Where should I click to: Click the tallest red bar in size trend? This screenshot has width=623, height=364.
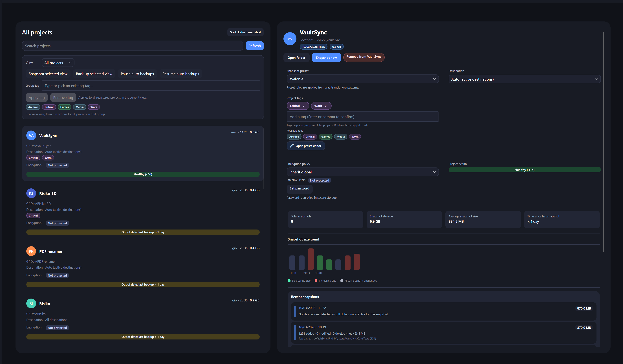(x=311, y=259)
